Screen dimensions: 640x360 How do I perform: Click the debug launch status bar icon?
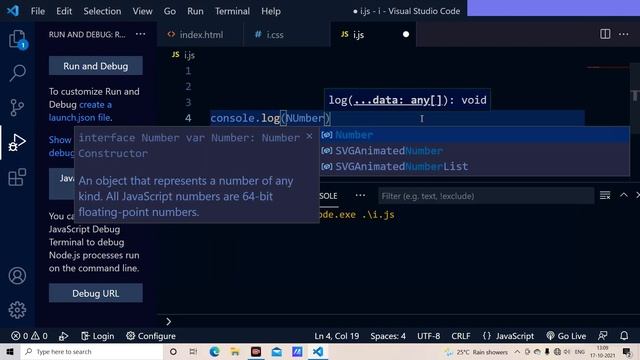tap(63, 336)
